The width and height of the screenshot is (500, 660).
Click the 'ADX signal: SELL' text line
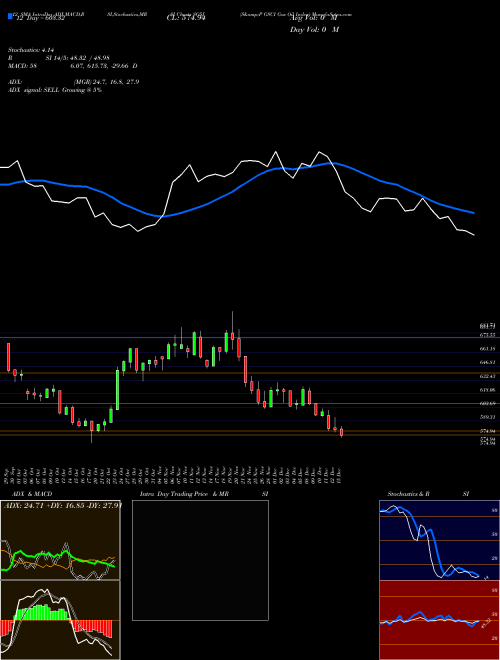tap(55, 90)
